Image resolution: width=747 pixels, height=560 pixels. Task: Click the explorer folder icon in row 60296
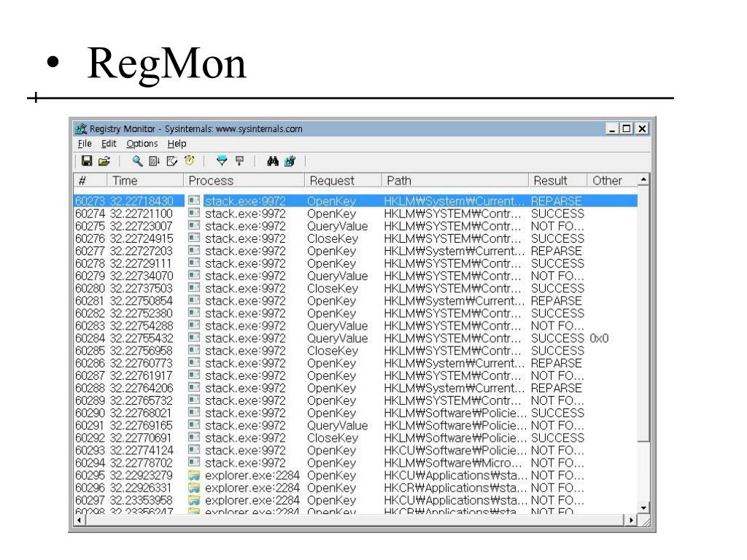click(x=194, y=487)
